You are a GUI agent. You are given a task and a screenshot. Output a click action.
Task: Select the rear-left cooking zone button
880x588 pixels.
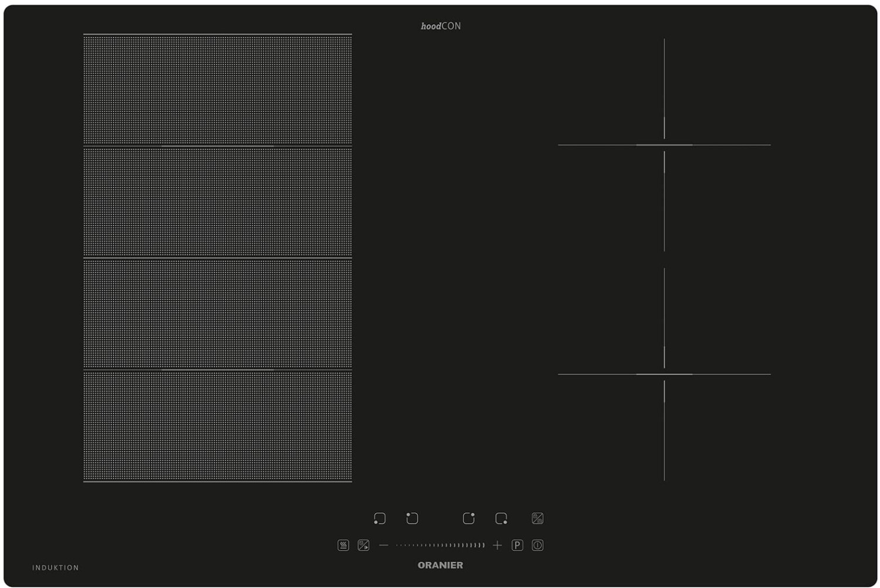[x=412, y=518]
